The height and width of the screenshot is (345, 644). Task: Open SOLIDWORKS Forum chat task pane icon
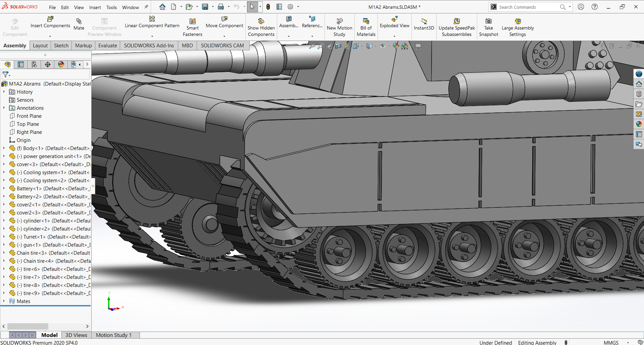[x=639, y=145]
